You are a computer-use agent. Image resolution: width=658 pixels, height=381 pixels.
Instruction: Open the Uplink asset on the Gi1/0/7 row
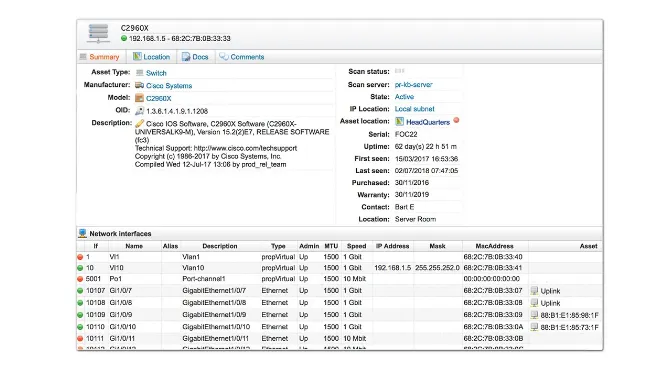pos(550,291)
